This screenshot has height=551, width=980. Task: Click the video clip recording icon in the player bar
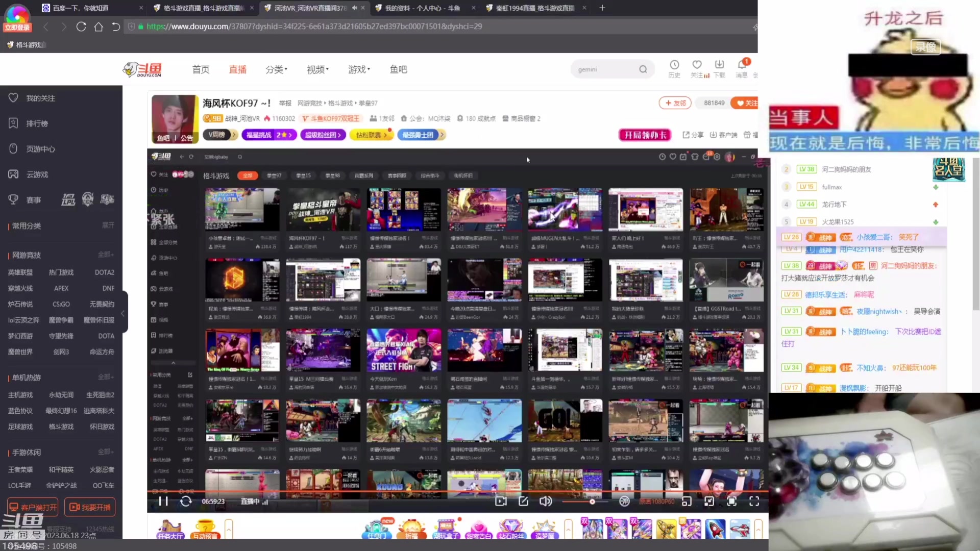point(501,501)
